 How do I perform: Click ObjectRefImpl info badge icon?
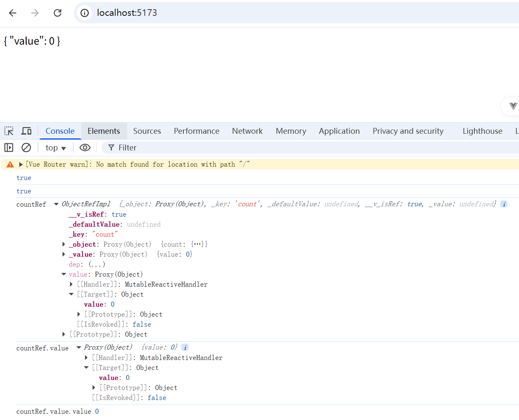coord(504,204)
